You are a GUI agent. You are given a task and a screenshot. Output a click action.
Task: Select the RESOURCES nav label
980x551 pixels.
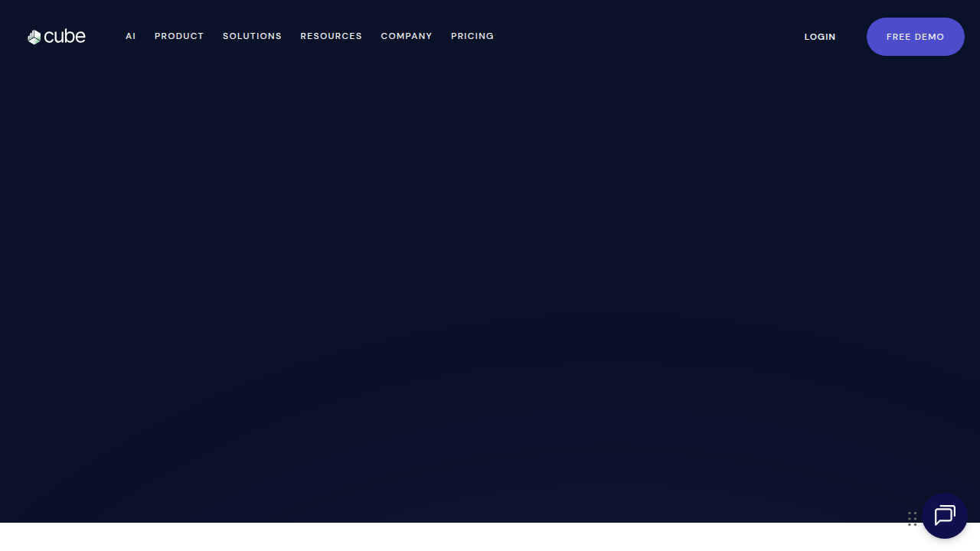coord(331,36)
